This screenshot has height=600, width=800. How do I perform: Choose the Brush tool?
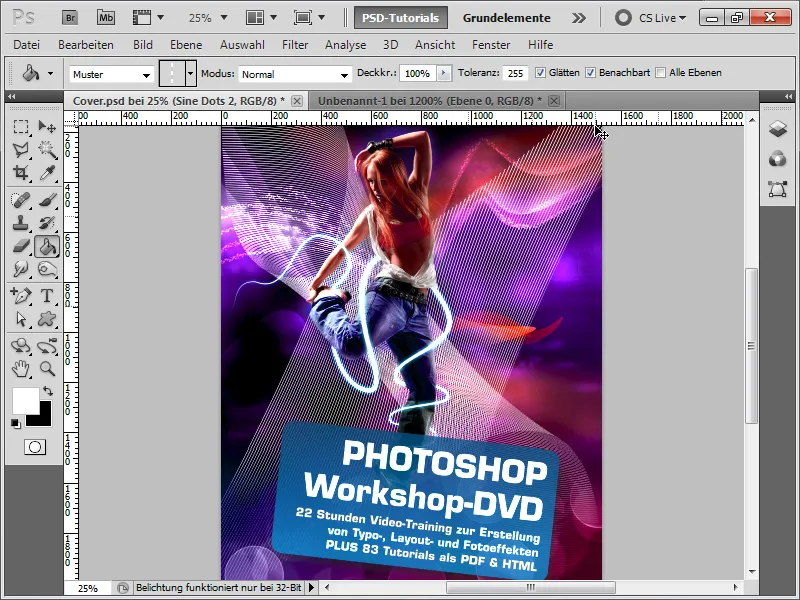pos(47,199)
